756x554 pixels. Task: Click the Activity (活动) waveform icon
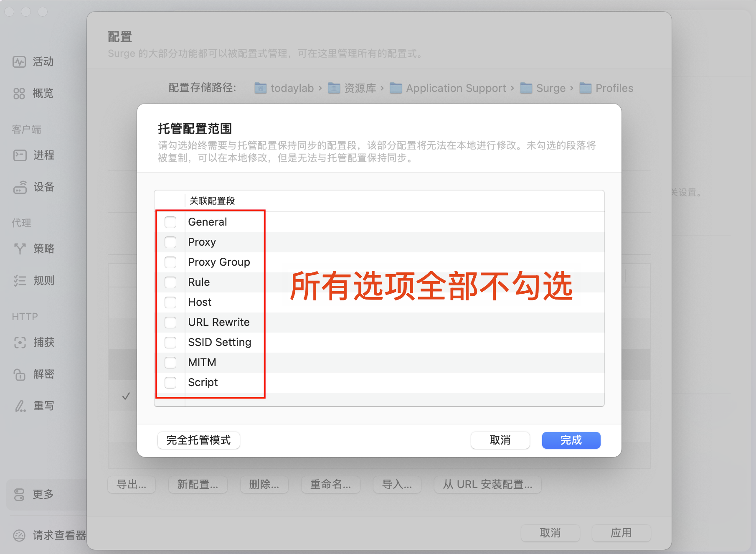click(x=19, y=62)
